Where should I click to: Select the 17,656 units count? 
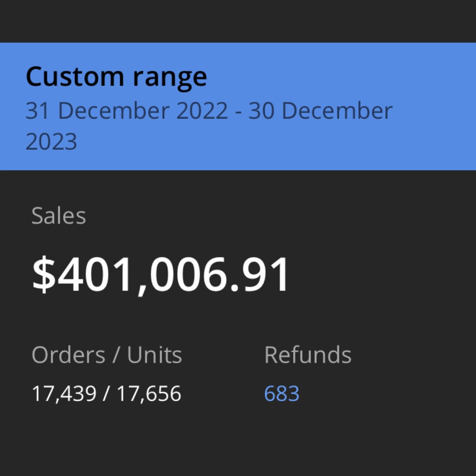click(149, 394)
